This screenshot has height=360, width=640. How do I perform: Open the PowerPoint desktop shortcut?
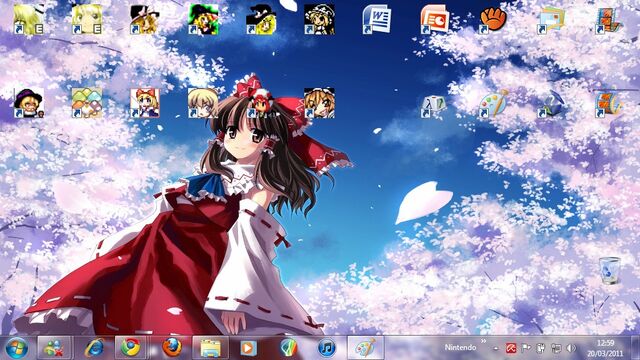(x=435, y=19)
